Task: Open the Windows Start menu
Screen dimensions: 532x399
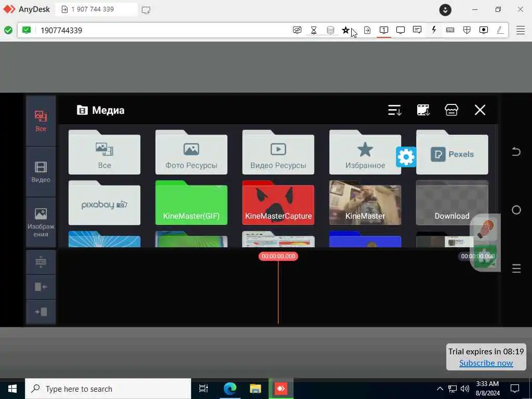Action: pyautogui.click(x=12, y=389)
